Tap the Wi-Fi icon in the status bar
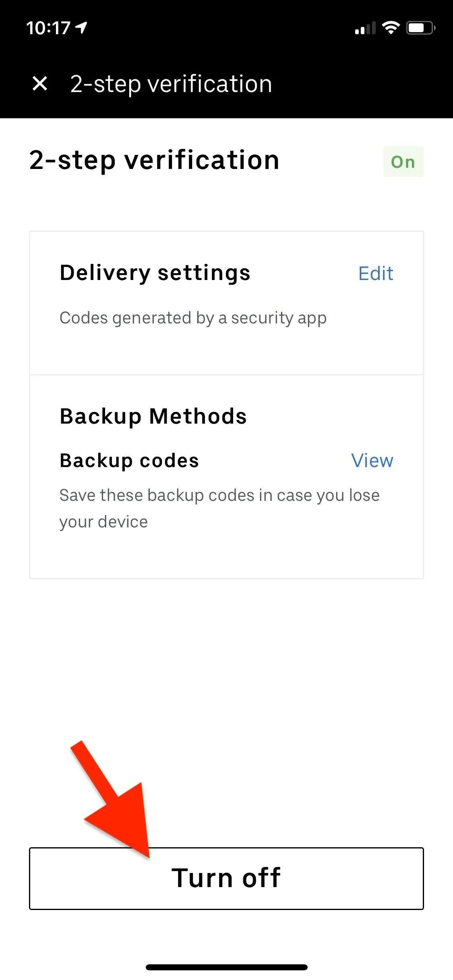The width and height of the screenshot is (453, 980). click(391, 28)
